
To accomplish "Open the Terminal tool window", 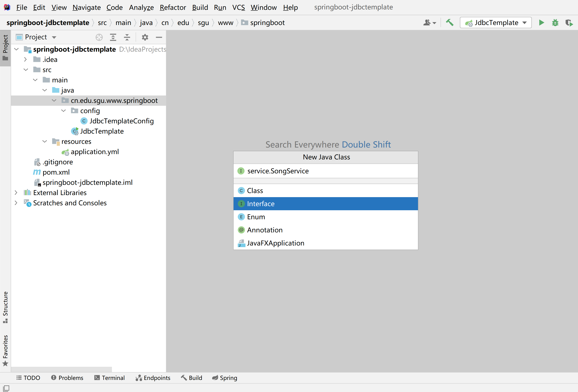I will (109, 378).
